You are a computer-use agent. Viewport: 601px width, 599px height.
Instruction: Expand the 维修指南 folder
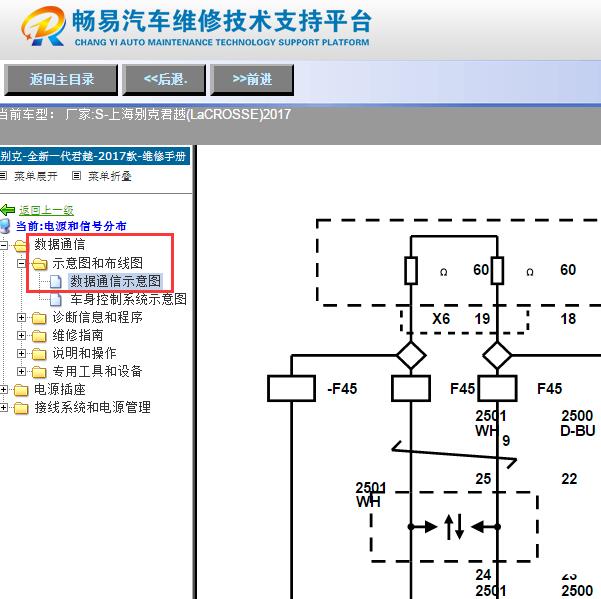click(x=21, y=335)
